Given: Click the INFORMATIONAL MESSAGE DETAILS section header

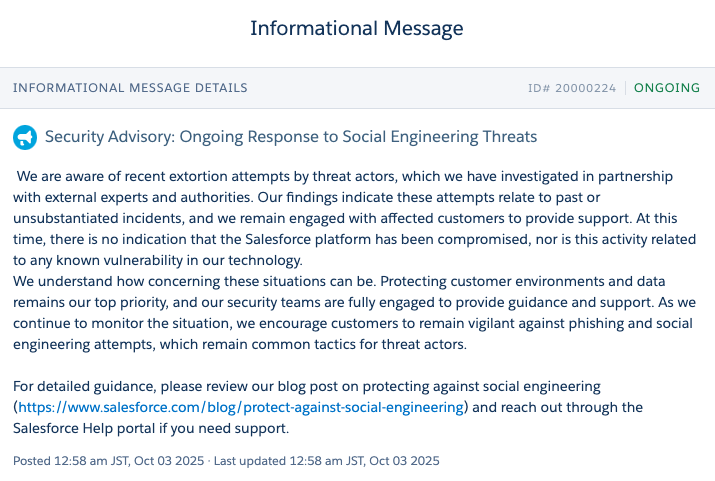Looking at the screenshot, I should click(x=130, y=88).
